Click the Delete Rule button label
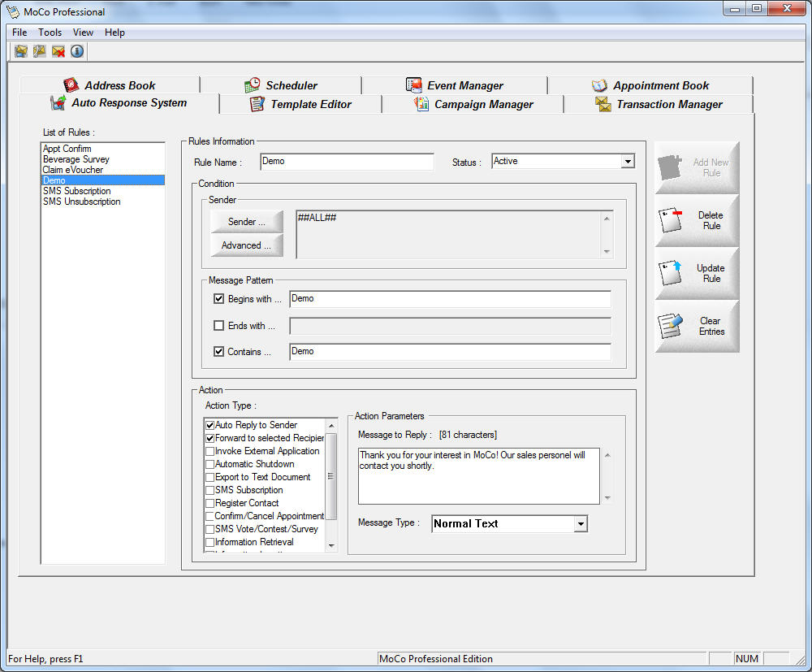The width and height of the screenshot is (812, 672). click(711, 220)
